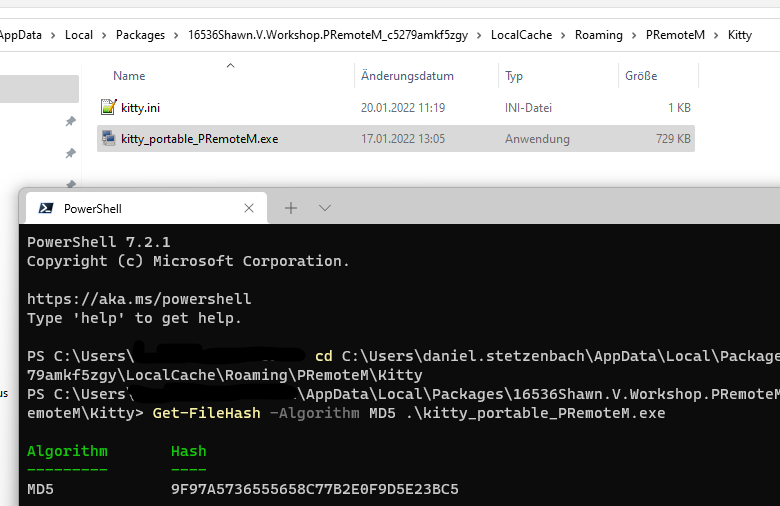Go to Roaming in the breadcrumb
Image resolution: width=780 pixels, height=506 pixels.
(x=598, y=35)
